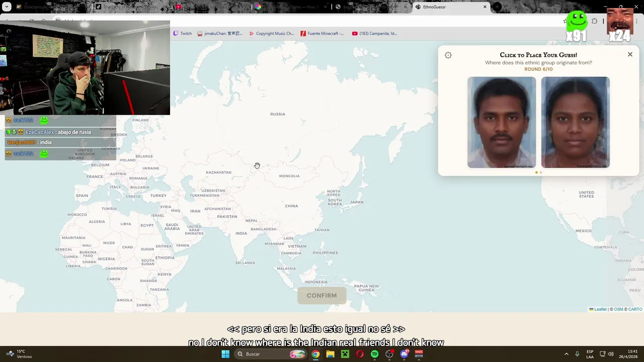The height and width of the screenshot is (362, 644).
Task: Click the Saudi Arabia label on the map
Action: point(172,227)
